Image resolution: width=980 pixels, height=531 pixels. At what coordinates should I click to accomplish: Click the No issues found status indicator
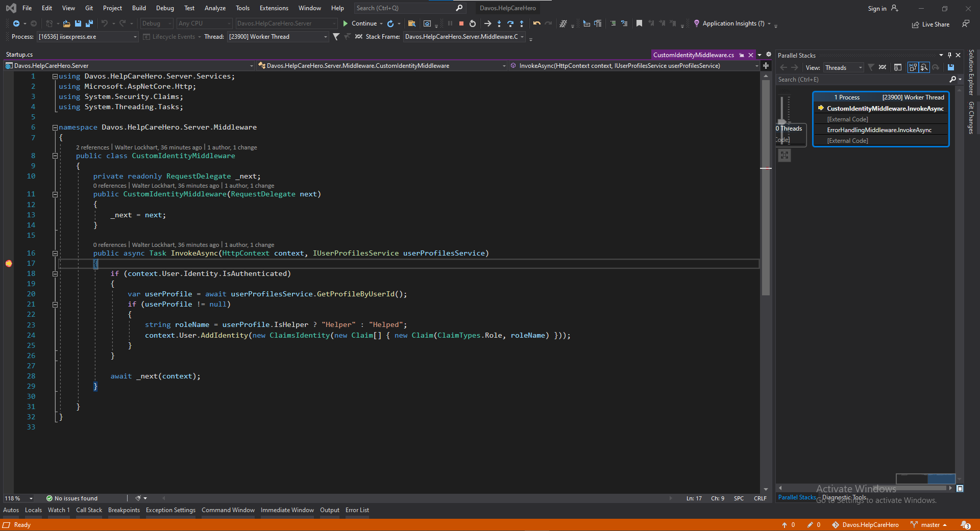(x=72, y=498)
